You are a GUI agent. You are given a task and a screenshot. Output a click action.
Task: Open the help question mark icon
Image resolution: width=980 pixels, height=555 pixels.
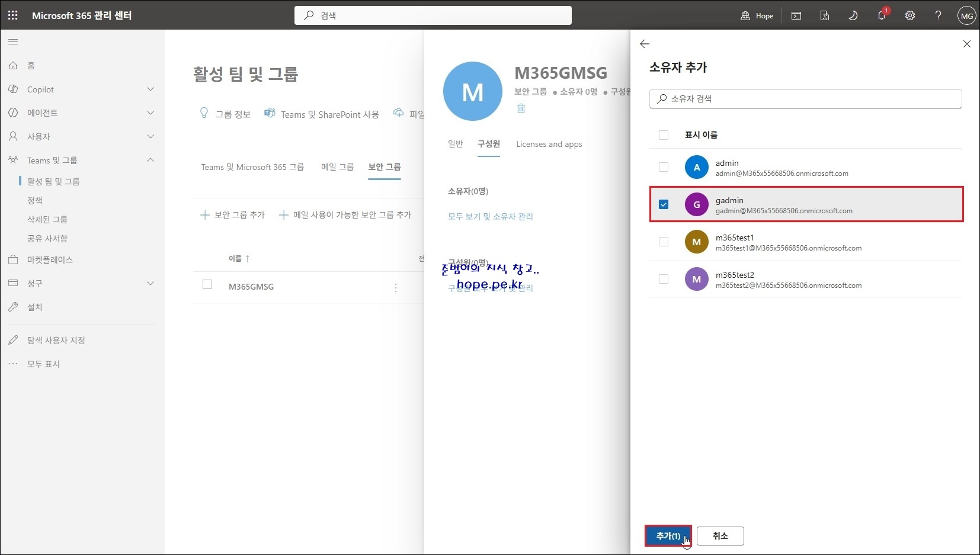(938, 15)
